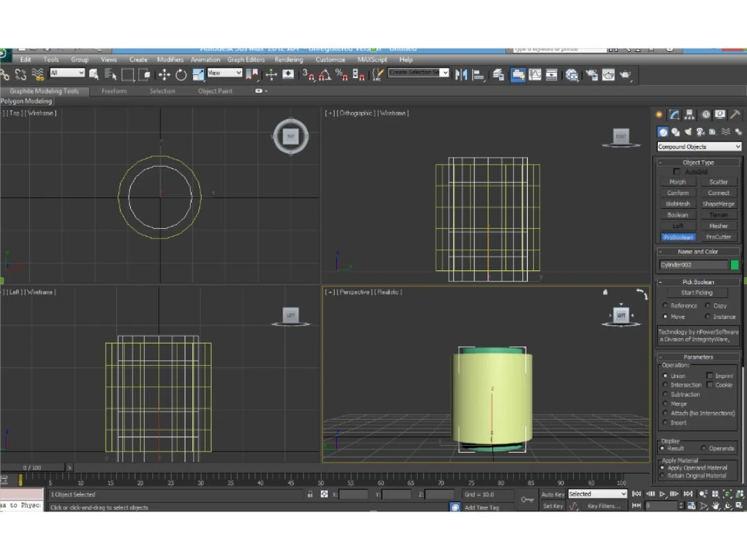Toggle the selection lock icon
The image size is (747, 560).
310,494
